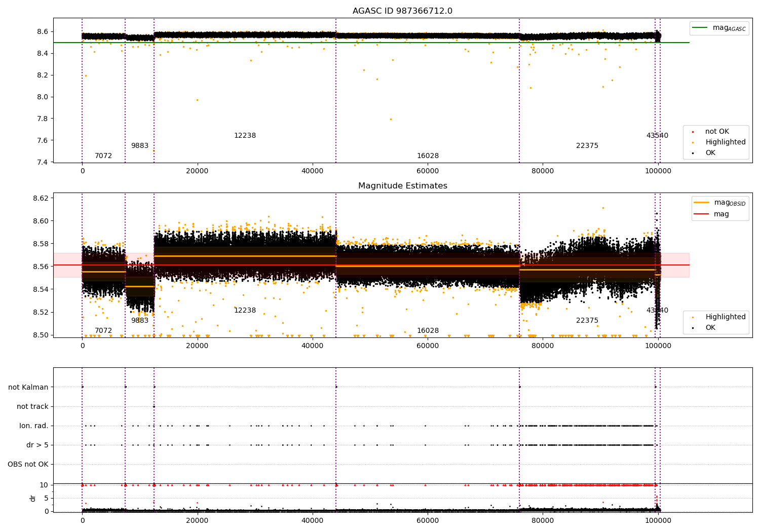Click obsid label 9883 in Magnitude Estimates plot
Screen dimensions: 760x532
[x=140, y=321]
